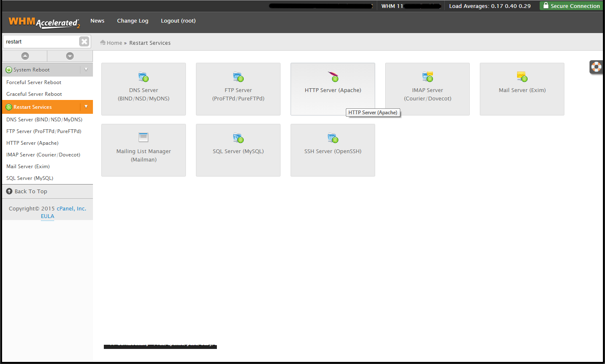Click the FTP Server tile icon
Screen dimensions: 605x364
pos(238,77)
